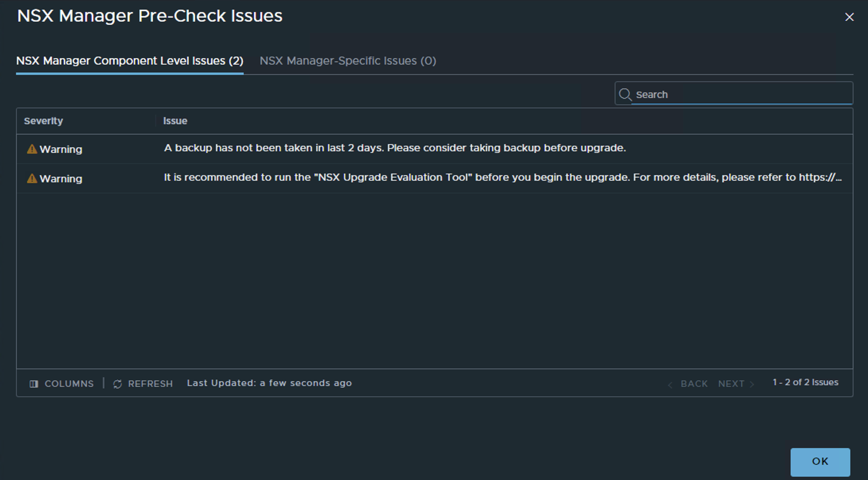Click the refresh circular arrow icon

coord(117,384)
